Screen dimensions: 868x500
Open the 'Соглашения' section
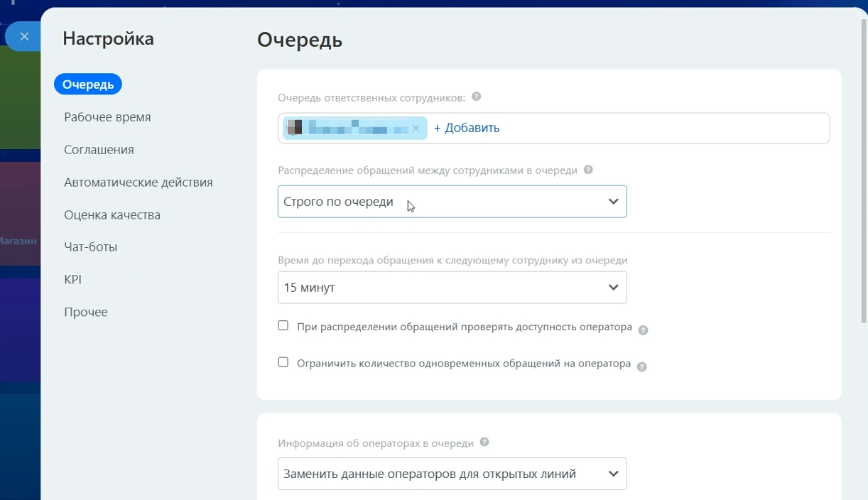pos(99,150)
